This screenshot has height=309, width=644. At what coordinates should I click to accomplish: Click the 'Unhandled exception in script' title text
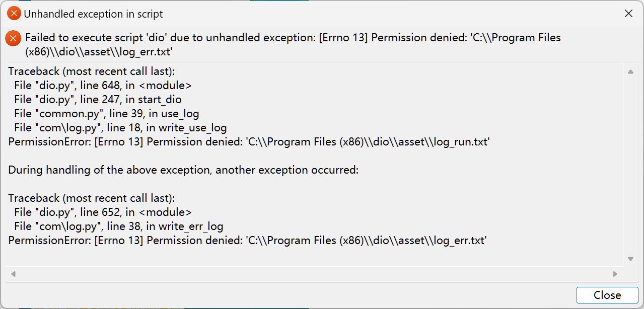click(x=93, y=14)
